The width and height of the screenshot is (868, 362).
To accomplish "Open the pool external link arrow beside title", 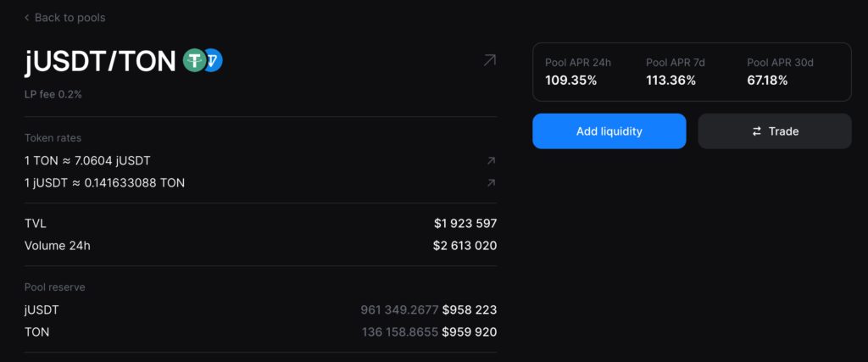I will coord(490,60).
